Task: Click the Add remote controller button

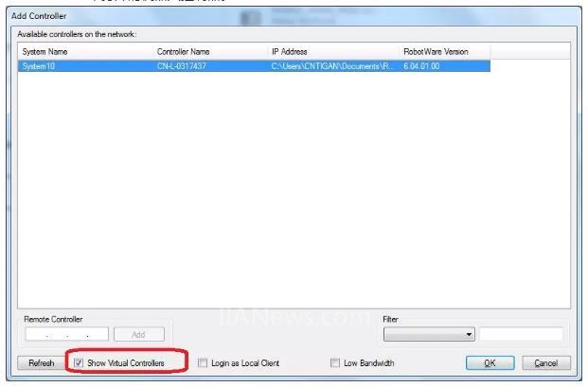Action: tap(139, 334)
